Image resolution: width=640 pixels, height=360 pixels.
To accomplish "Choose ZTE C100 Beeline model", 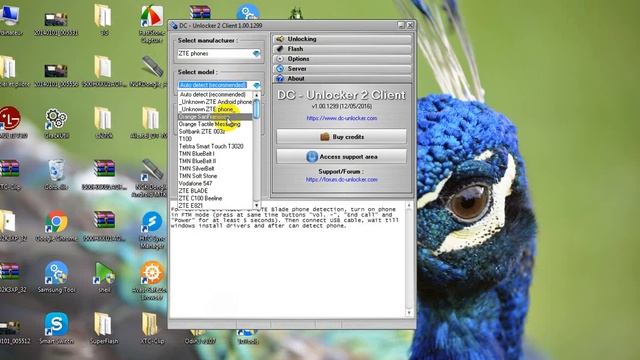I will (215, 198).
